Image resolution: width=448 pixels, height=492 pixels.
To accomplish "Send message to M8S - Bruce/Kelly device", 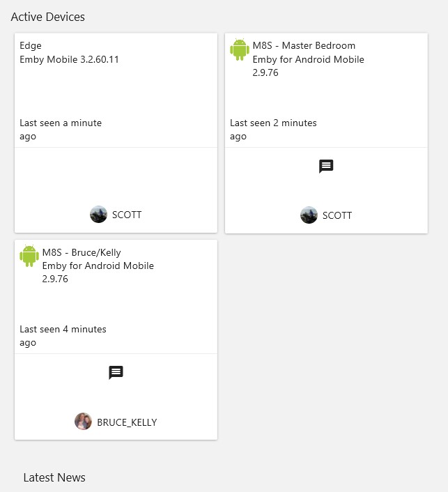I will pos(116,372).
